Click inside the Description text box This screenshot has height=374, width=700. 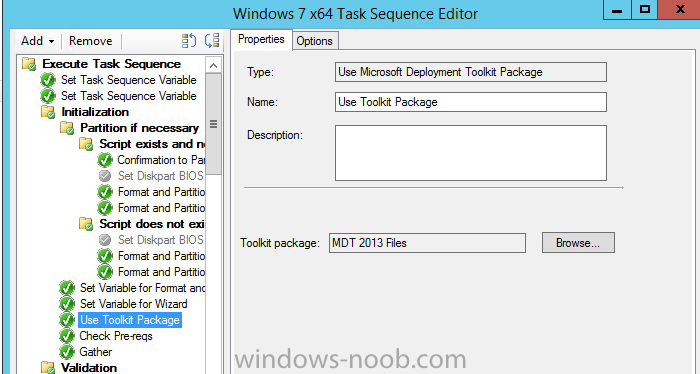[471, 153]
